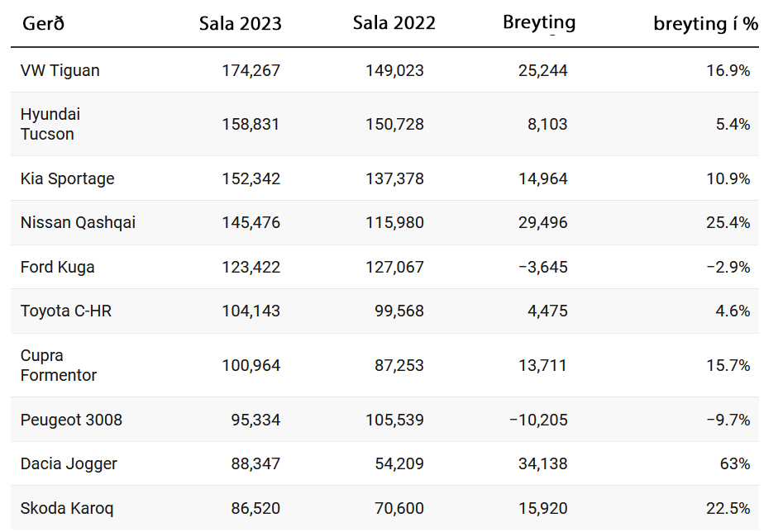The height and width of the screenshot is (532, 783).
Task: Click the 174,267 sales value
Action: coord(251,71)
